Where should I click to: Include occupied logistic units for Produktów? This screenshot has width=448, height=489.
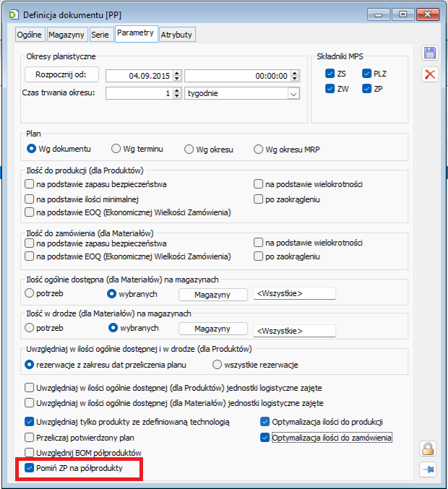tap(30, 388)
